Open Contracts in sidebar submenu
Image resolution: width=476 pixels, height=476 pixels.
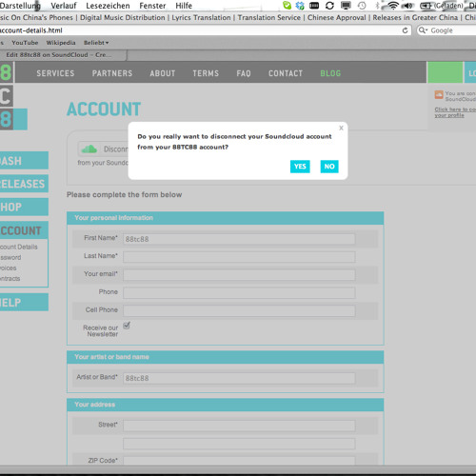10,278
